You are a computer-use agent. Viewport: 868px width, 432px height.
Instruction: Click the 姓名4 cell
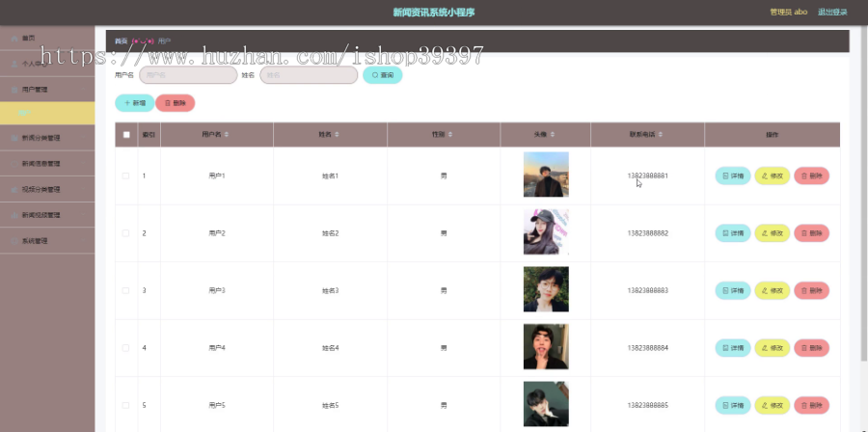tap(330, 348)
